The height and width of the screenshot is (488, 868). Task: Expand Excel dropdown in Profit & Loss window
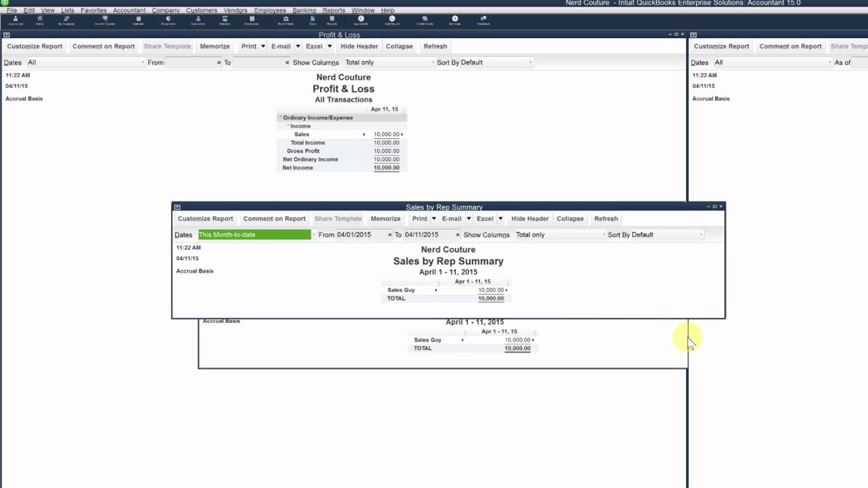[x=330, y=47]
